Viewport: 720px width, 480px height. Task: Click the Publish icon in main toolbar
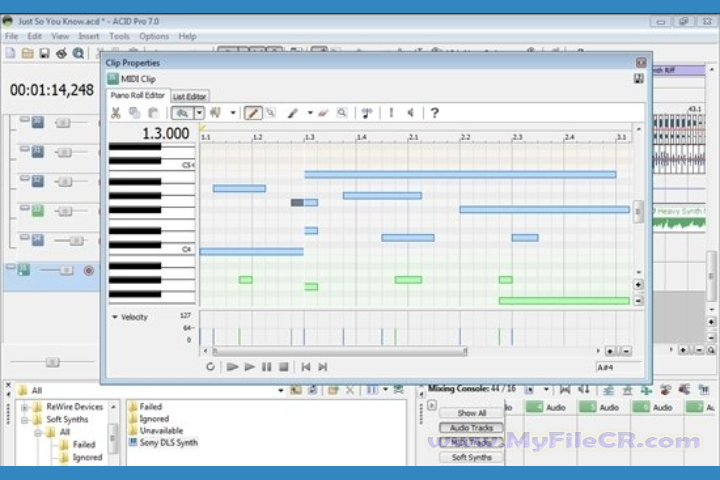62,53
